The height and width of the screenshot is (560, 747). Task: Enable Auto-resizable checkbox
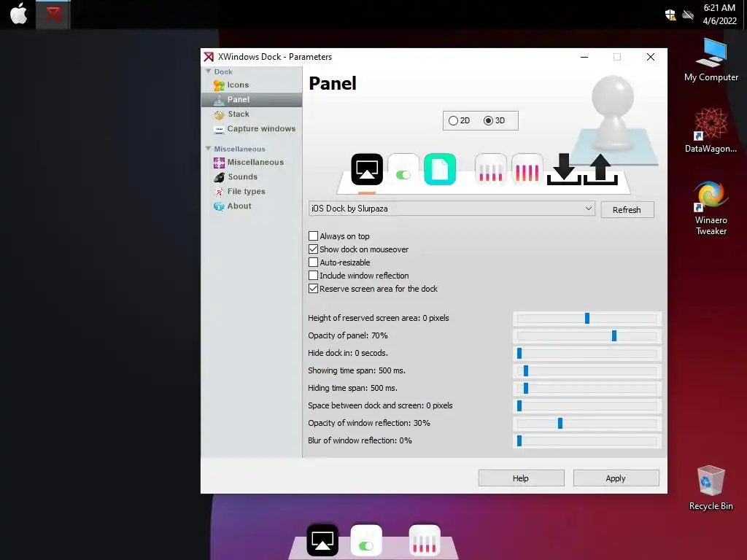click(x=313, y=262)
